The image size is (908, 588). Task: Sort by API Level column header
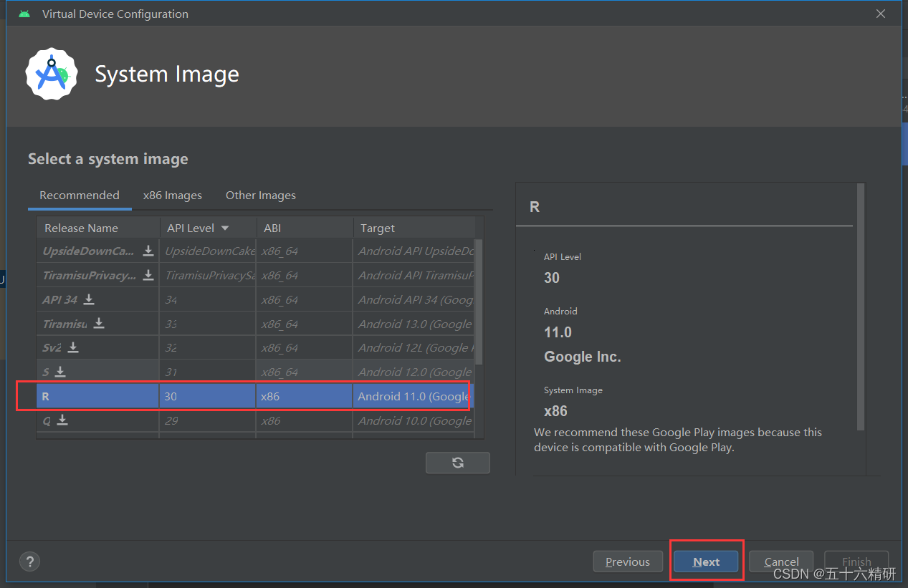207,228
